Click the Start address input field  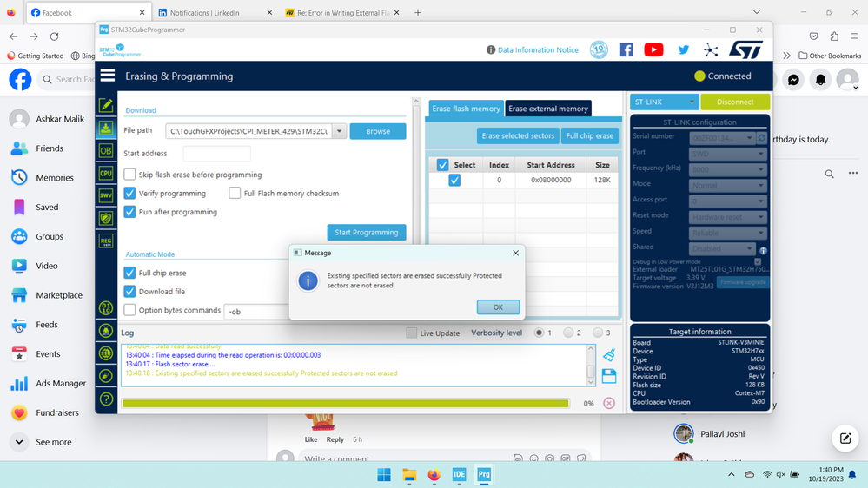[x=217, y=154]
